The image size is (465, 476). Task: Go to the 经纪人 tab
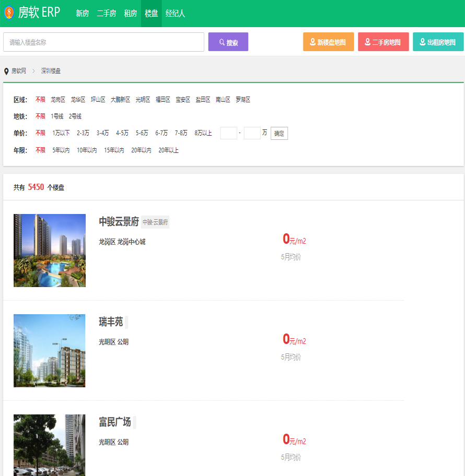point(175,14)
